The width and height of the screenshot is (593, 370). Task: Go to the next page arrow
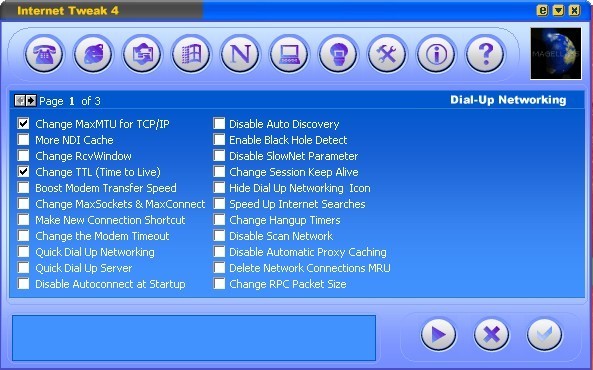pos(31,101)
